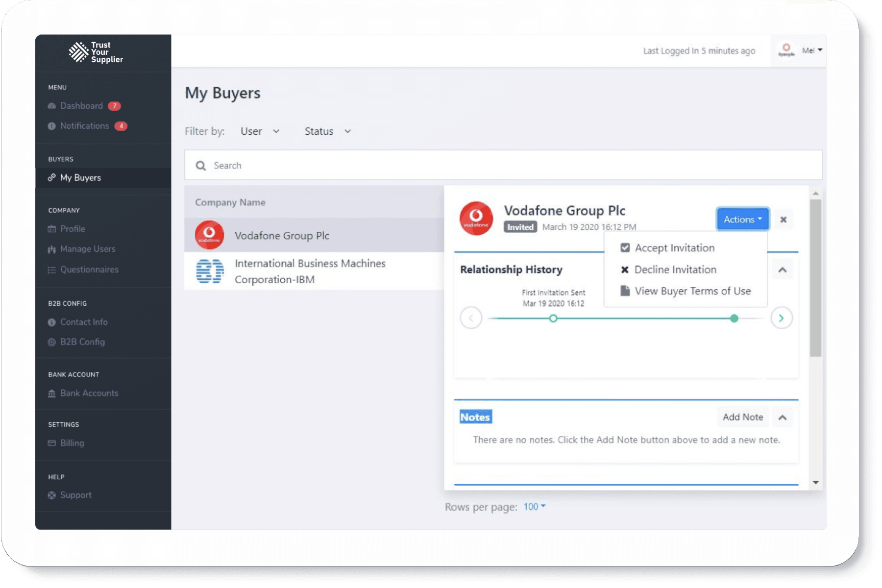Click the Questionnaires list icon

coord(51,270)
